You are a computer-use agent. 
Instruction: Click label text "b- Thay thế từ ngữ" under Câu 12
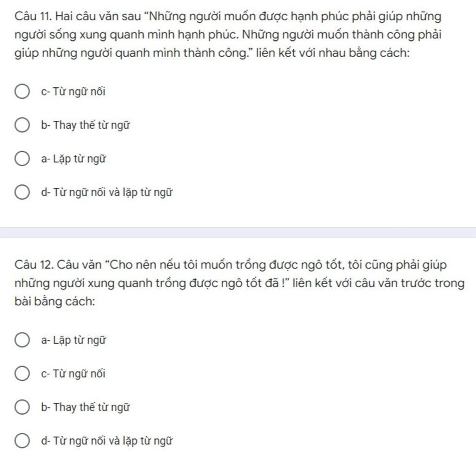click(86, 407)
